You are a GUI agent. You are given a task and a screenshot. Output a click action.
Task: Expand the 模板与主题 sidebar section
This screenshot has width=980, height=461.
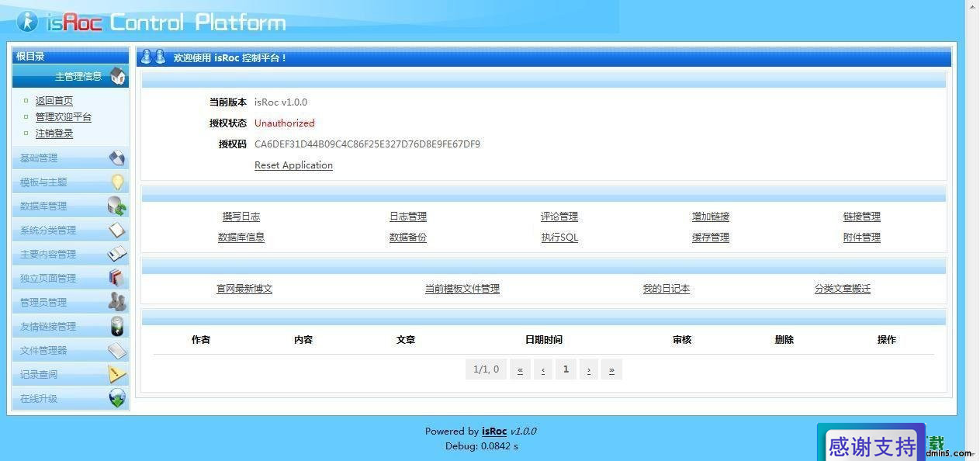click(x=71, y=182)
